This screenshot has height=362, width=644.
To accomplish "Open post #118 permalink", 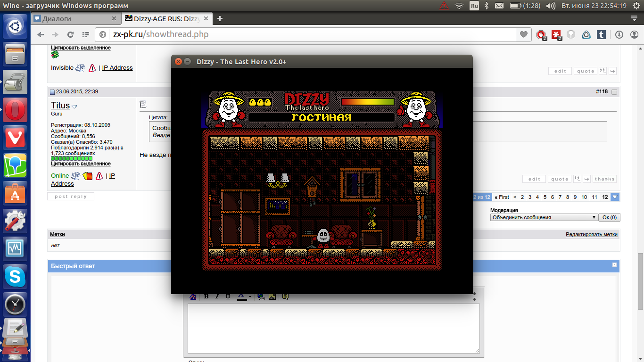I will [x=603, y=92].
